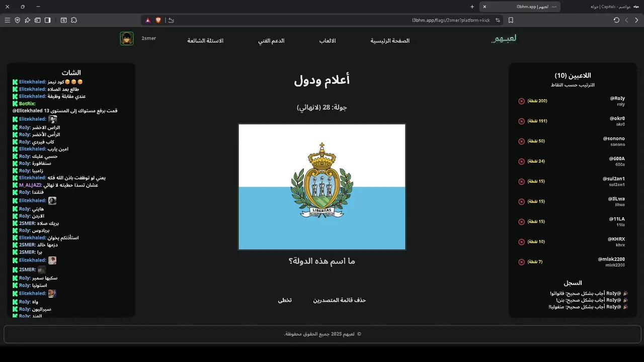Click the chat message بربادوس
The image size is (644, 362).
[x=41, y=230]
